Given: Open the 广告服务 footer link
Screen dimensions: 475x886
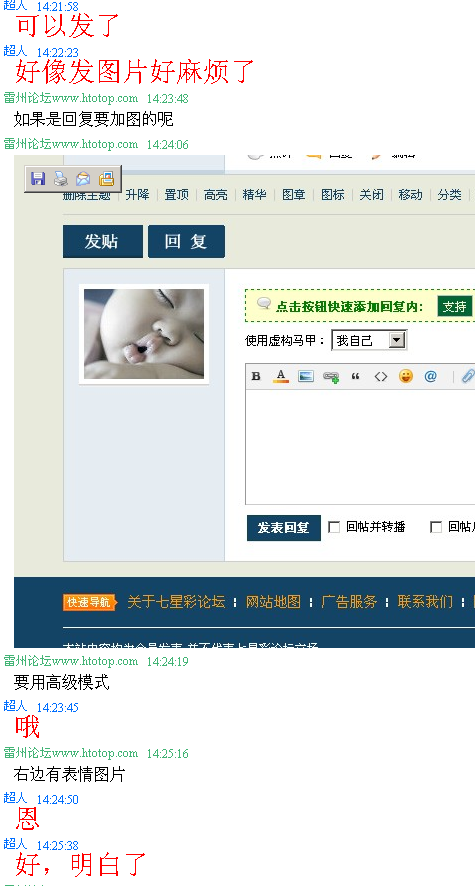Looking at the screenshot, I should click(x=349, y=602).
